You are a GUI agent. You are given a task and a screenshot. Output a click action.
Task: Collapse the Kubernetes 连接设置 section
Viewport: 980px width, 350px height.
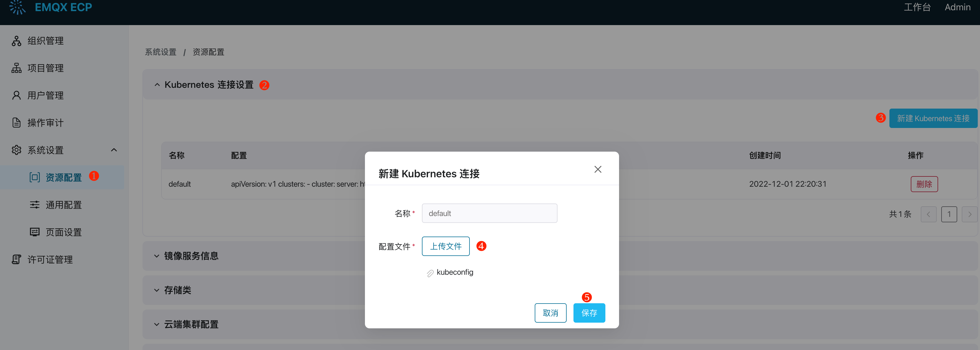157,84
